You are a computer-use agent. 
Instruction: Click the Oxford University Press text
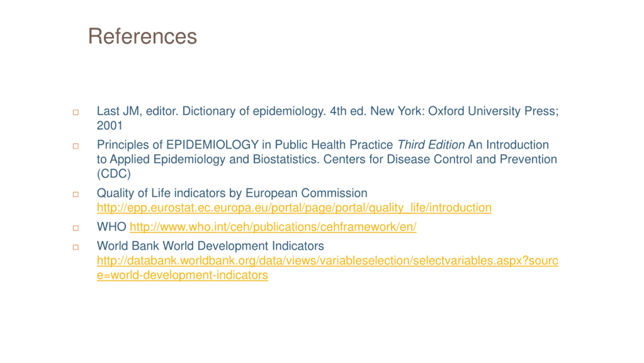[493, 111]
